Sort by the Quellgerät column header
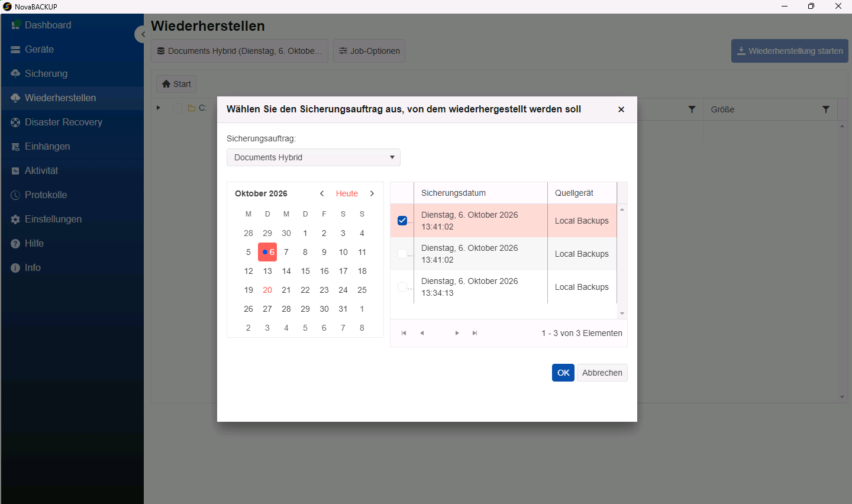The width and height of the screenshot is (852, 504). coord(582,193)
